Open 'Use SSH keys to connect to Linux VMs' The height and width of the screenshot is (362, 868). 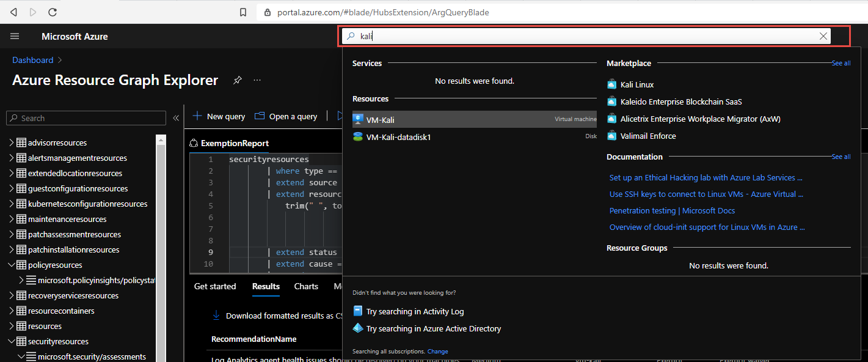(x=707, y=194)
